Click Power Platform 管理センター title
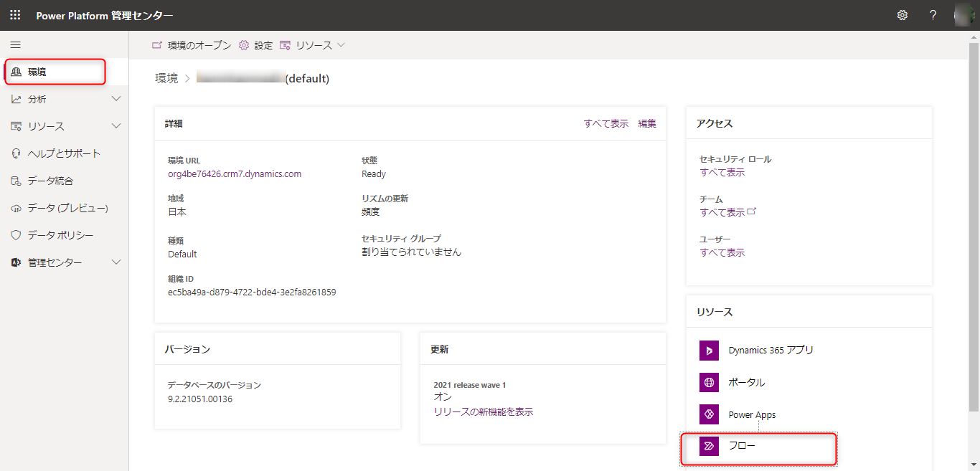This screenshot has height=471, width=980. click(105, 15)
